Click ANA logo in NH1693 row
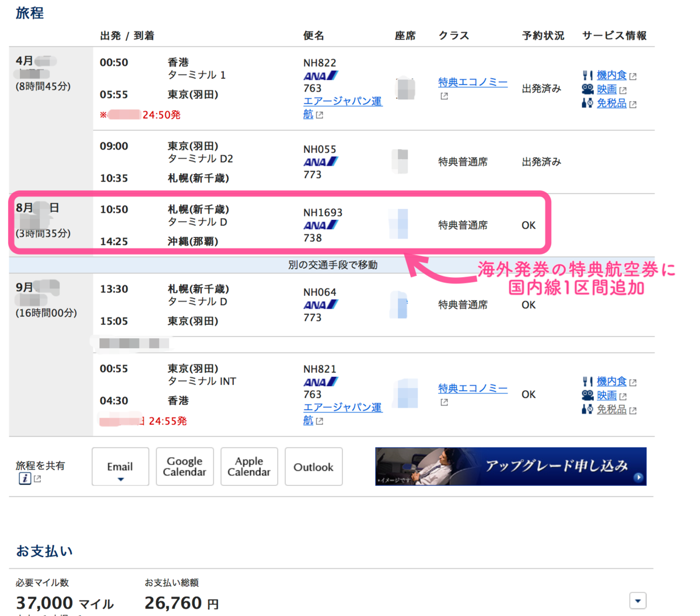Screen dimensions: 700x616 (x=320, y=225)
